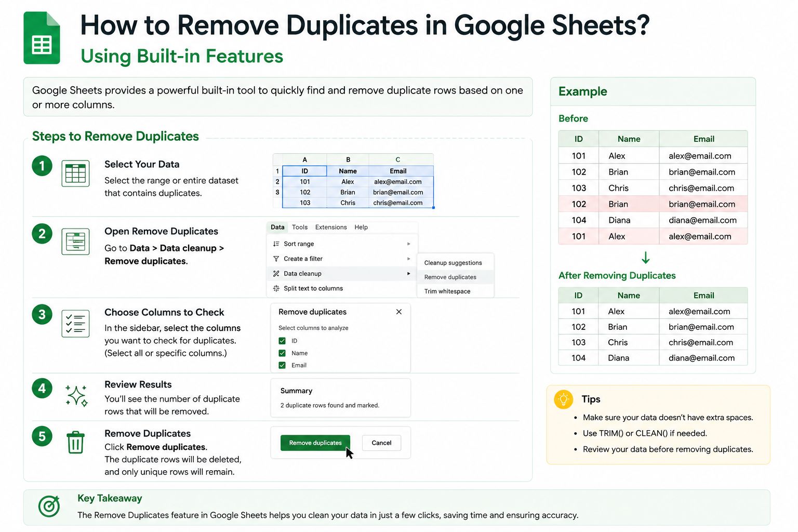Click the 'Steps to Remove Duplicates' heading
The width and height of the screenshot is (798, 532).
(115, 136)
